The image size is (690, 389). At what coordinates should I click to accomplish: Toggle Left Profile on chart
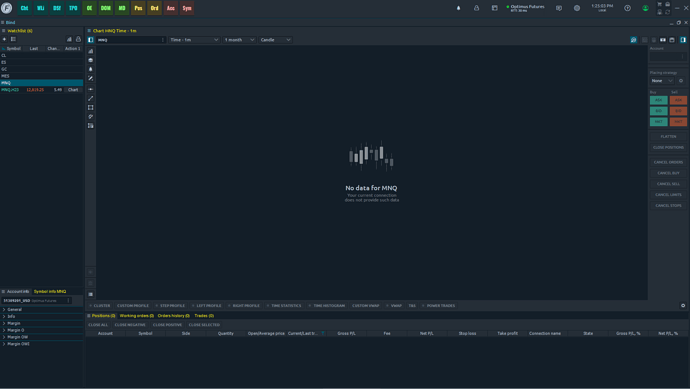coord(206,305)
